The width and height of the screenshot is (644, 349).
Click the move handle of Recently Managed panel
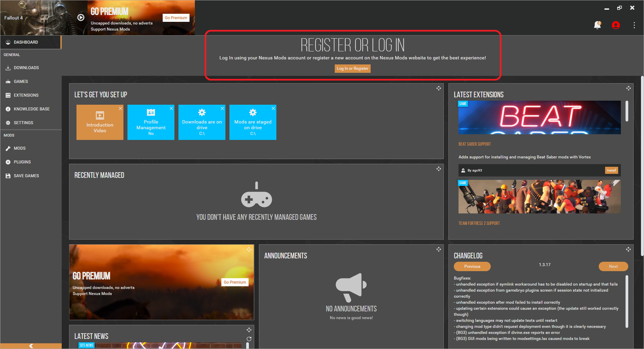click(439, 169)
